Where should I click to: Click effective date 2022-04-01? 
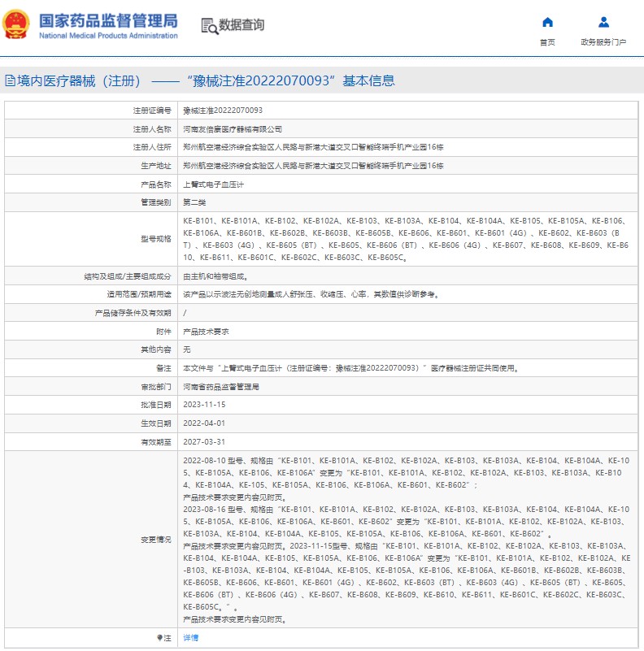204,423
